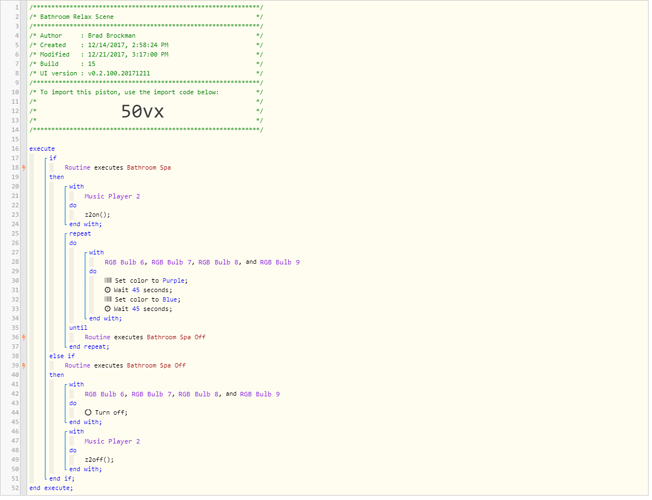Click the power icon beside Turn off

(x=88, y=413)
